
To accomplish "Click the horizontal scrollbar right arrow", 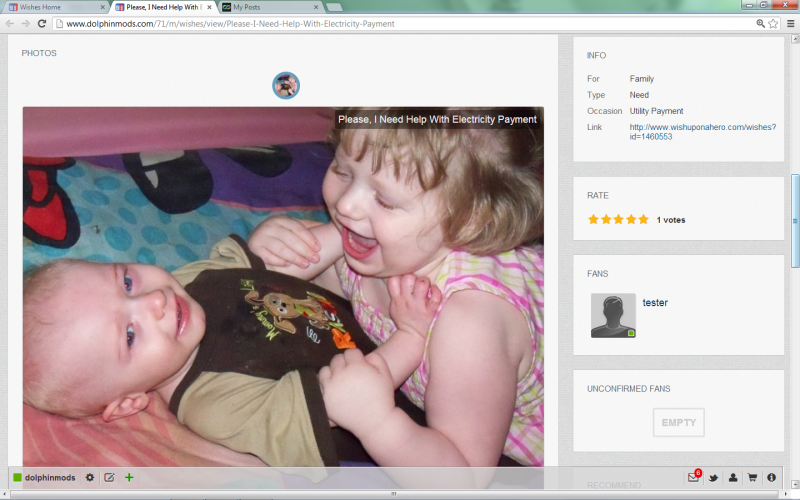I will (x=785, y=494).
